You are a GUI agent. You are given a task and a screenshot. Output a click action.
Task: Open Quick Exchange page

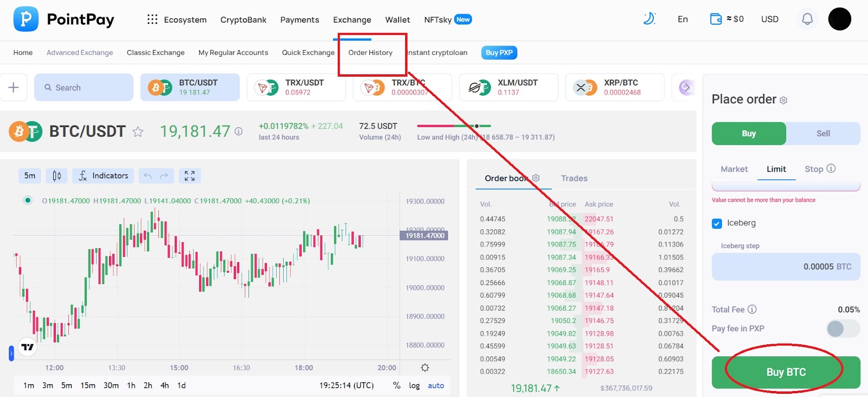(308, 53)
